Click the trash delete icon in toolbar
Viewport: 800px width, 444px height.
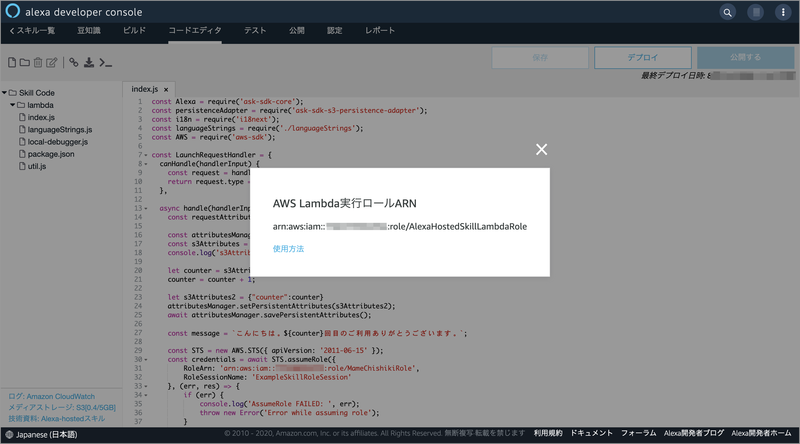(38, 62)
